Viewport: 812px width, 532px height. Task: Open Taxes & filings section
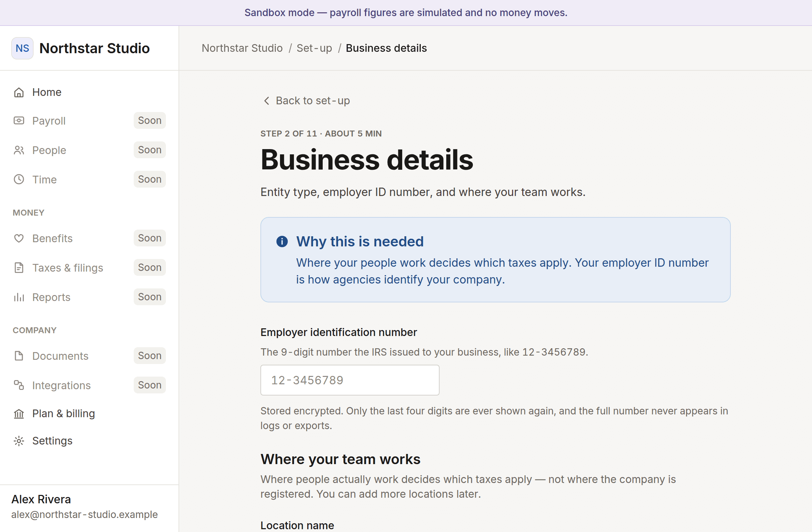click(89, 268)
